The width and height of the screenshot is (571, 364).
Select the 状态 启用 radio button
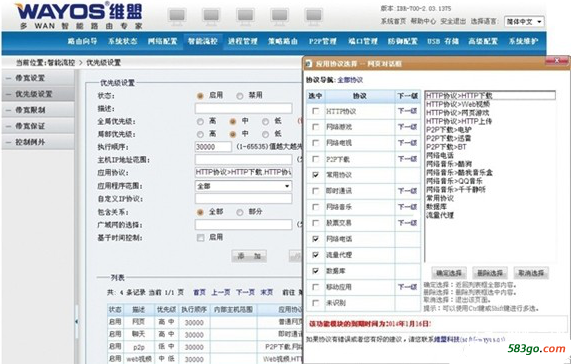click(200, 96)
